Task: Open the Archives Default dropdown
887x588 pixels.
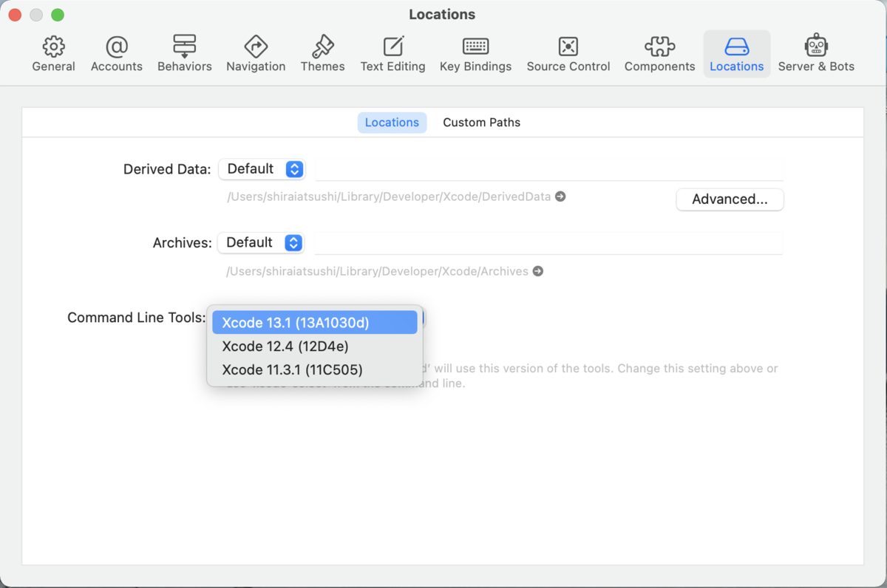Action: pyautogui.click(x=261, y=243)
